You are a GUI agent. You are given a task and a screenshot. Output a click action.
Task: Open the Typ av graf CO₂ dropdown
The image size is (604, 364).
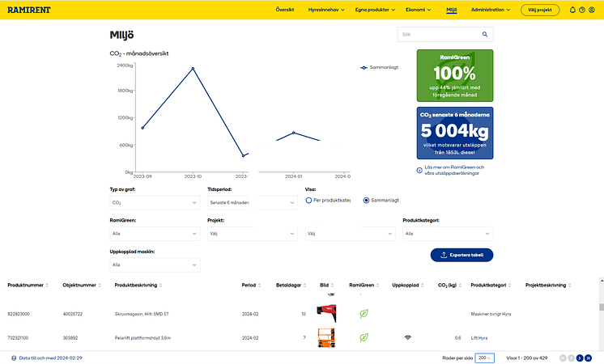pyautogui.click(x=155, y=203)
